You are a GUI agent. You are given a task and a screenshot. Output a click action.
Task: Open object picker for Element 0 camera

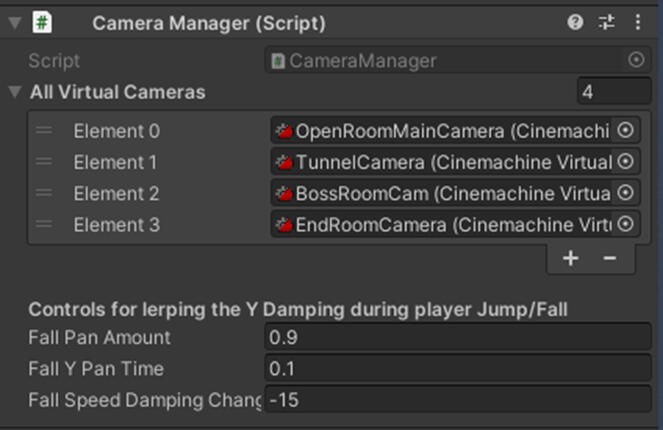click(626, 130)
